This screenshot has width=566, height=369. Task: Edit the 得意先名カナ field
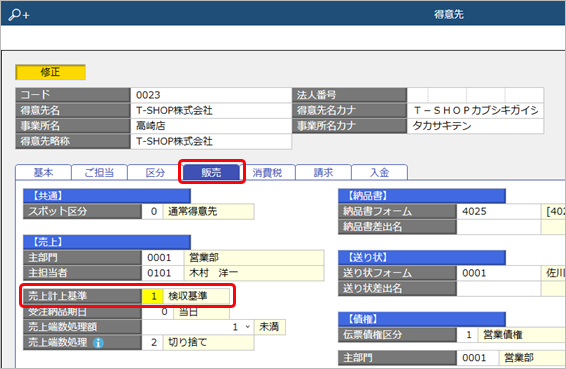(475, 110)
